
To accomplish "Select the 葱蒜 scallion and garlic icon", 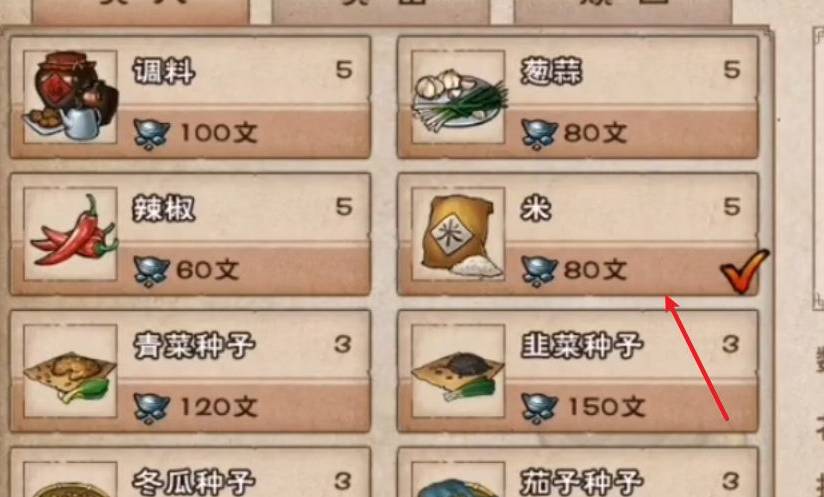I will (x=458, y=97).
